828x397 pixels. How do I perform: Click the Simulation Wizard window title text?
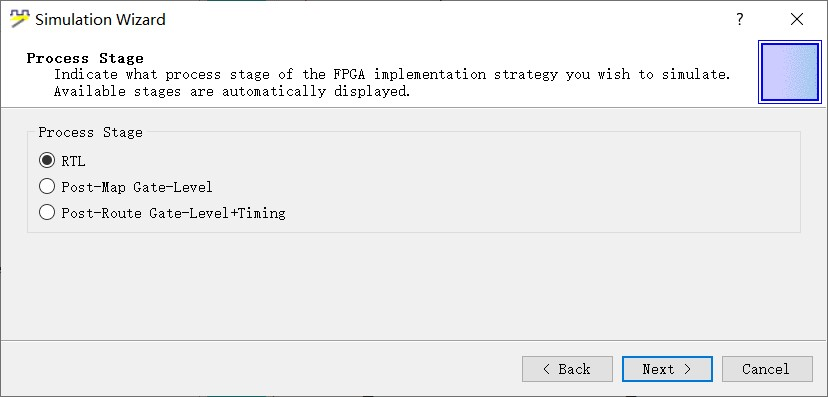100,20
